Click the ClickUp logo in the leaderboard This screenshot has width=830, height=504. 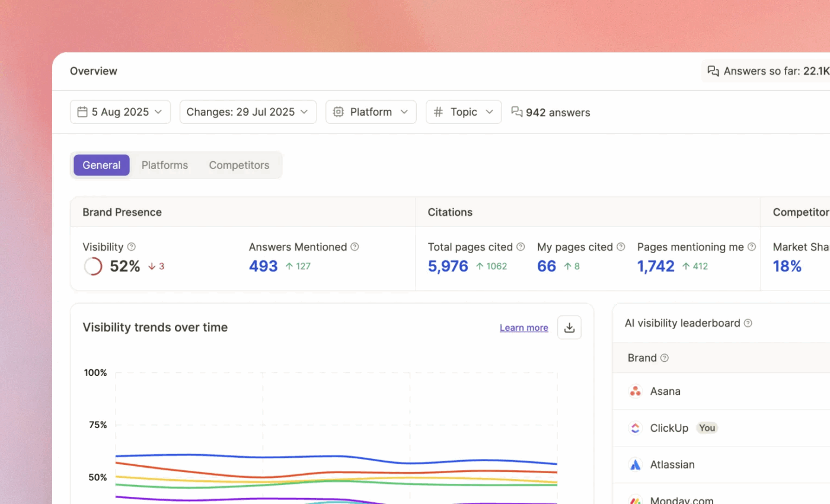(635, 428)
